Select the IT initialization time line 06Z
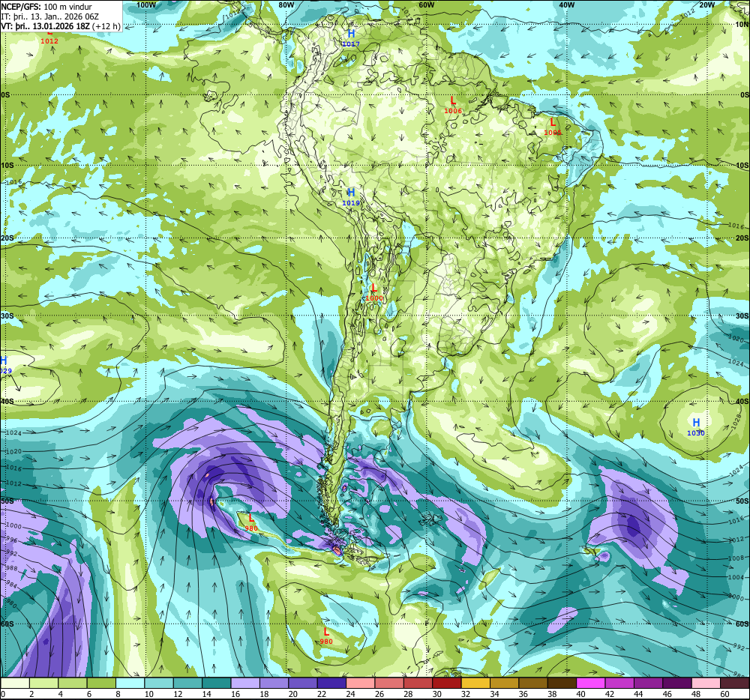 coord(50,16)
